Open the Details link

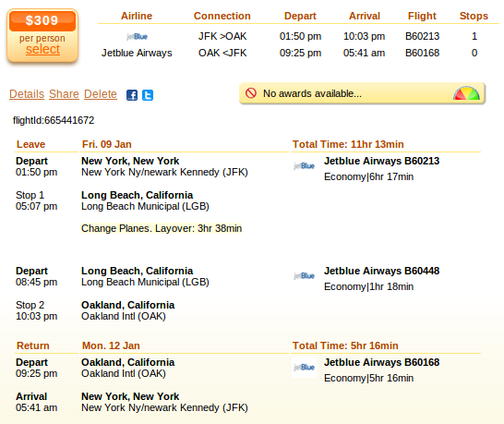(27, 94)
